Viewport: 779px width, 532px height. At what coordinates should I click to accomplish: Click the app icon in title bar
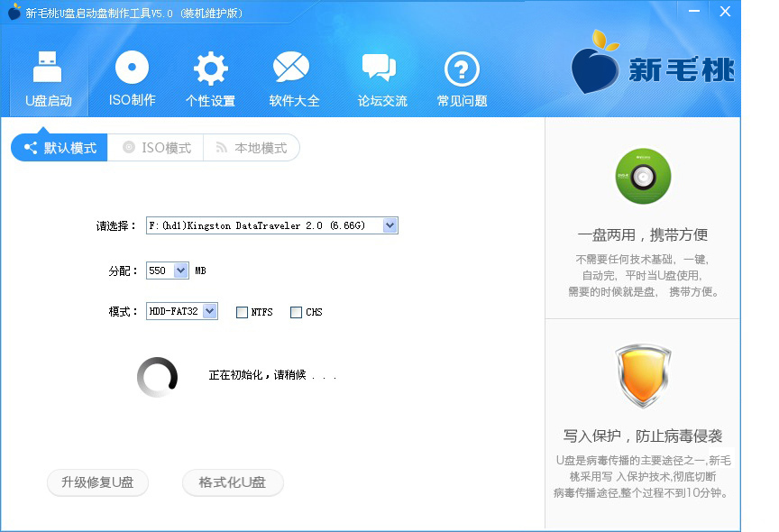[x=15, y=12]
